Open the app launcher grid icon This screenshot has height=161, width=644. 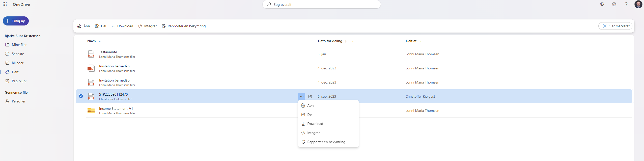pyautogui.click(x=5, y=4)
